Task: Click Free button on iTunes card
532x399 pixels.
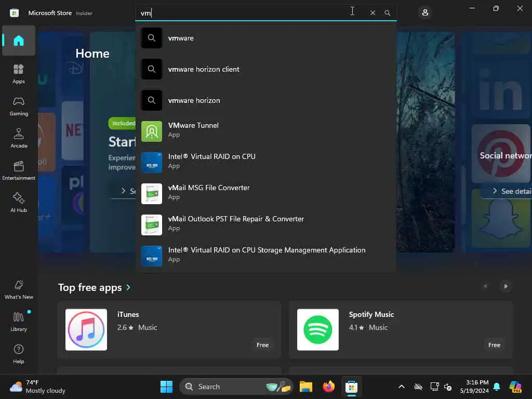Action: coord(262,345)
